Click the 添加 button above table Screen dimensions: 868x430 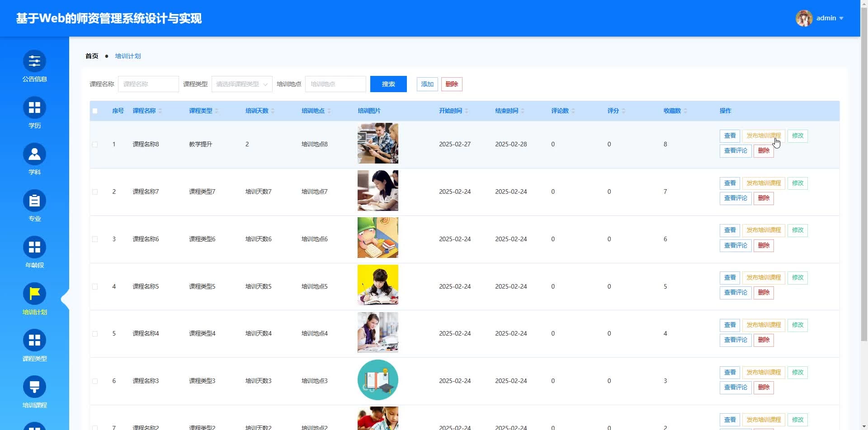(427, 84)
